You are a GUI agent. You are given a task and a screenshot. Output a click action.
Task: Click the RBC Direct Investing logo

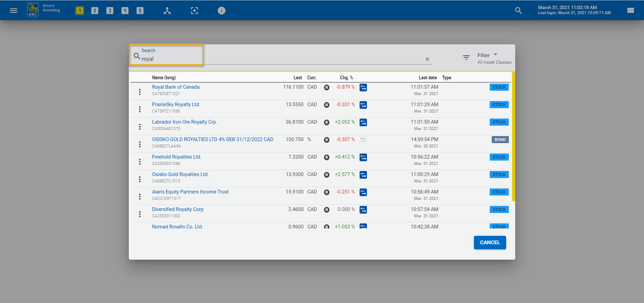click(x=33, y=9)
